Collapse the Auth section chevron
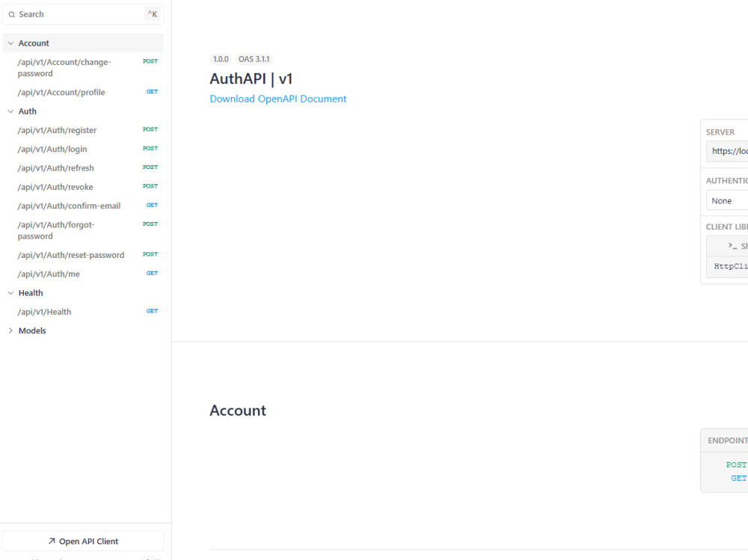 coord(10,111)
